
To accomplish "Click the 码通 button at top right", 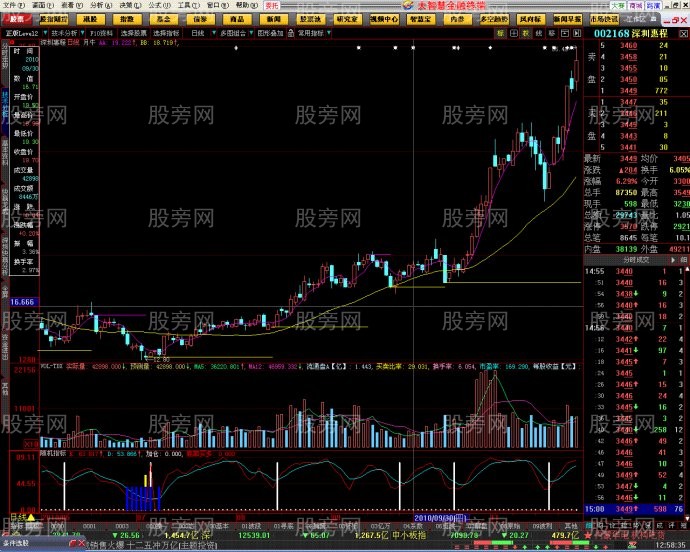I will pyautogui.click(x=653, y=5).
